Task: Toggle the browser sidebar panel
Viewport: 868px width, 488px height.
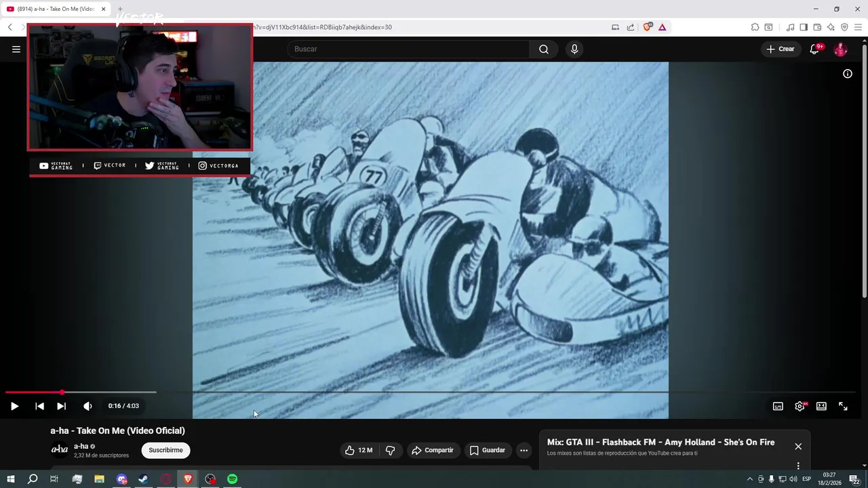Action: tap(804, 27)
